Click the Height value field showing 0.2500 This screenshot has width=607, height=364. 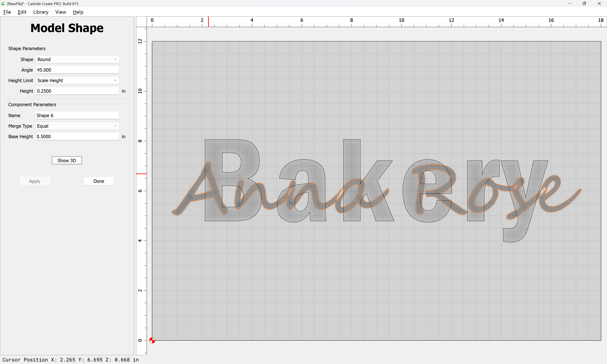[x=78, y=91]
